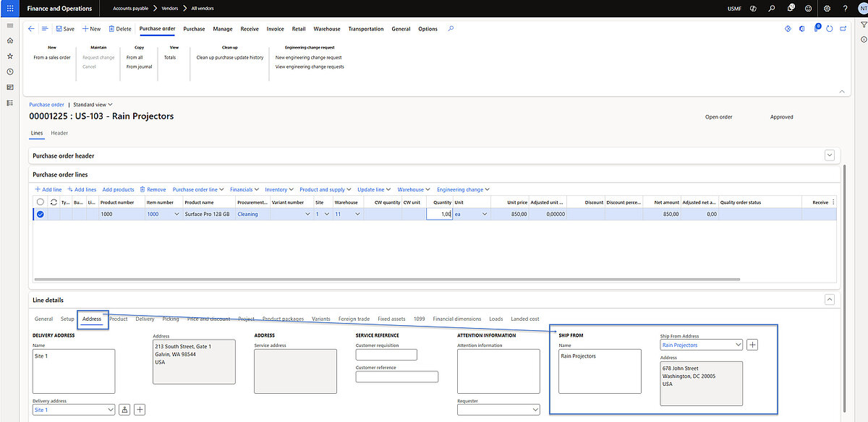Expand the navigation pane hamburger icon

[9, 25]
